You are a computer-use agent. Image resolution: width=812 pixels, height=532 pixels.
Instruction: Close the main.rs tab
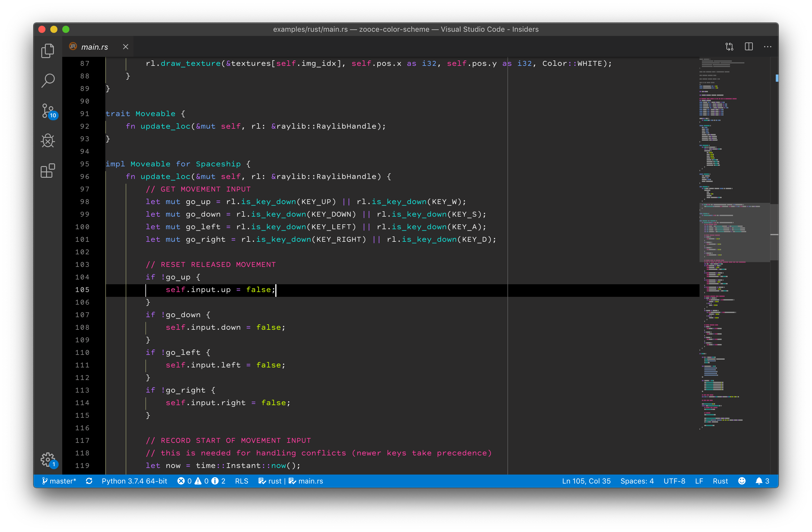point(126,47)
